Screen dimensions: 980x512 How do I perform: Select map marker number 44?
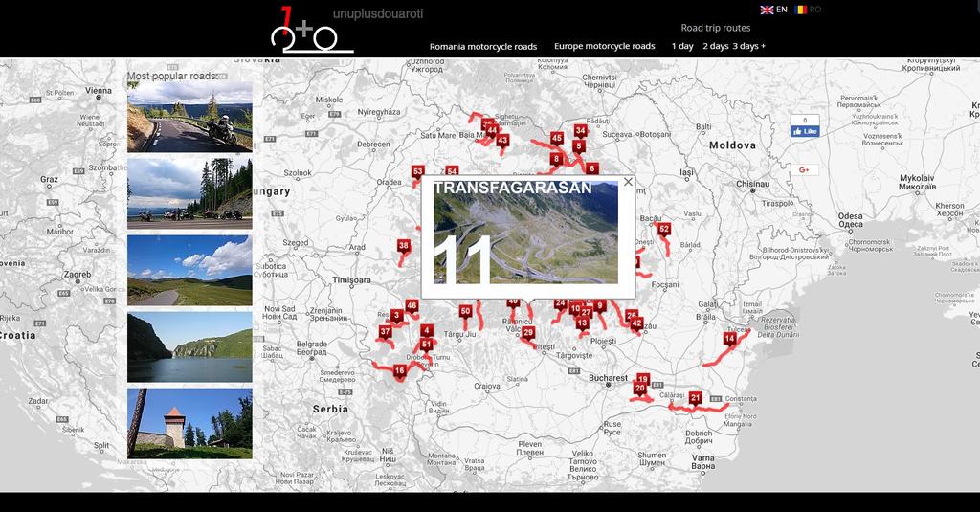pyautogui.click(x=492, y=131)
